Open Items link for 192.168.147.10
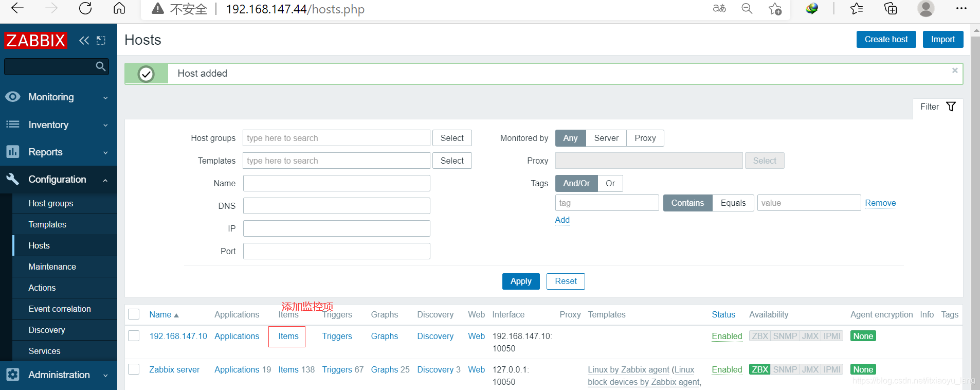This screenshot has width=980, height=390. click(288, 336)
